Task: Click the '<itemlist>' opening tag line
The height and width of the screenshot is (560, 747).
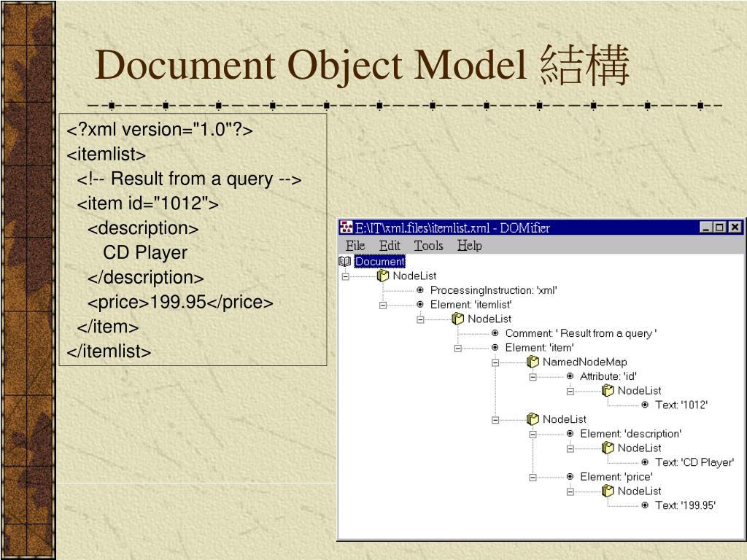Action: point(107,155)
